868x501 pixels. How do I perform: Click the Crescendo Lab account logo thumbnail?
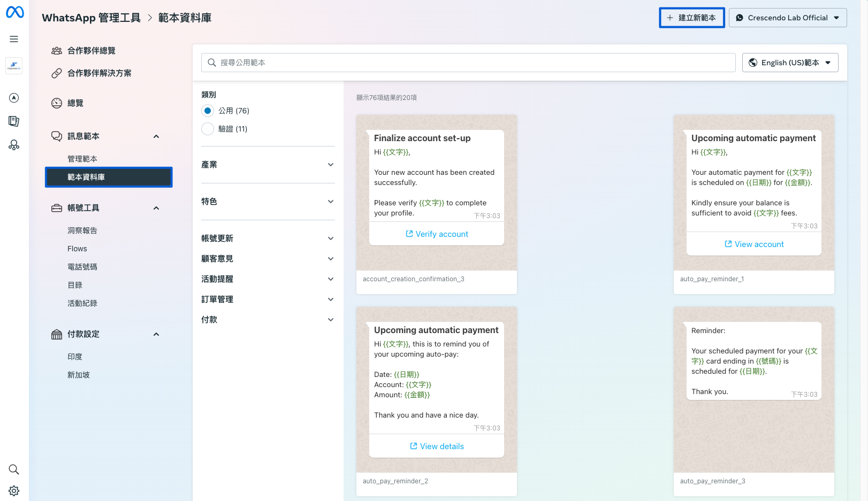coord(14,66)
